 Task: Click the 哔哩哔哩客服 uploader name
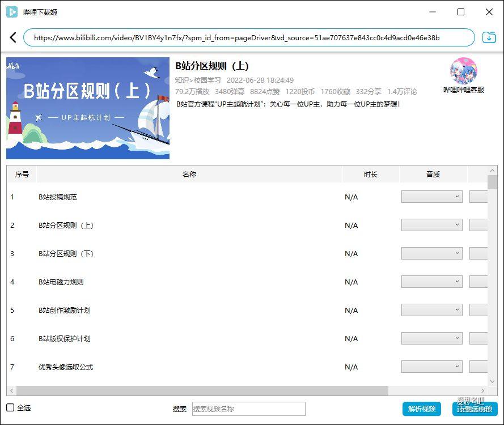click(464, 90)
